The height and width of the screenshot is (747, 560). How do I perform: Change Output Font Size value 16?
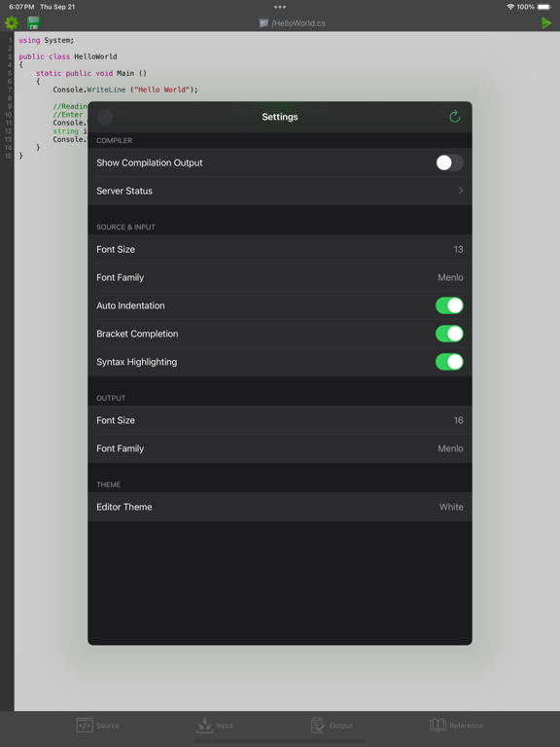tap(458, 420)
